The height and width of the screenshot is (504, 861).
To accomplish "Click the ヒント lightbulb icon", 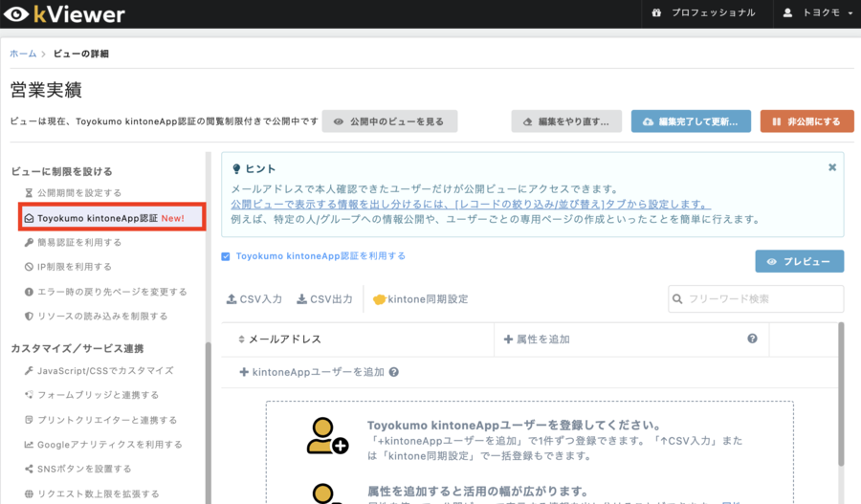I will [x=236, y=169].
